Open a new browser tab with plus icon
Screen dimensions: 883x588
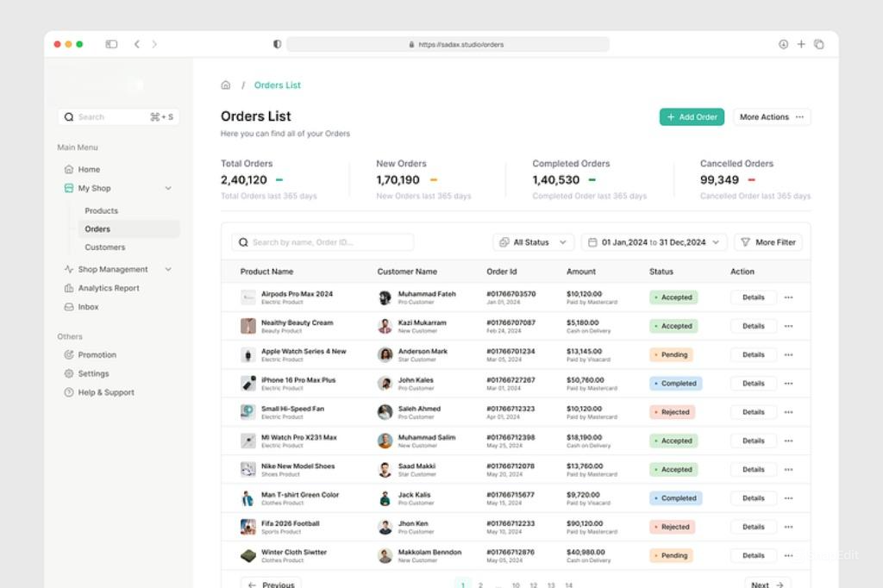[x=801, y=44]
